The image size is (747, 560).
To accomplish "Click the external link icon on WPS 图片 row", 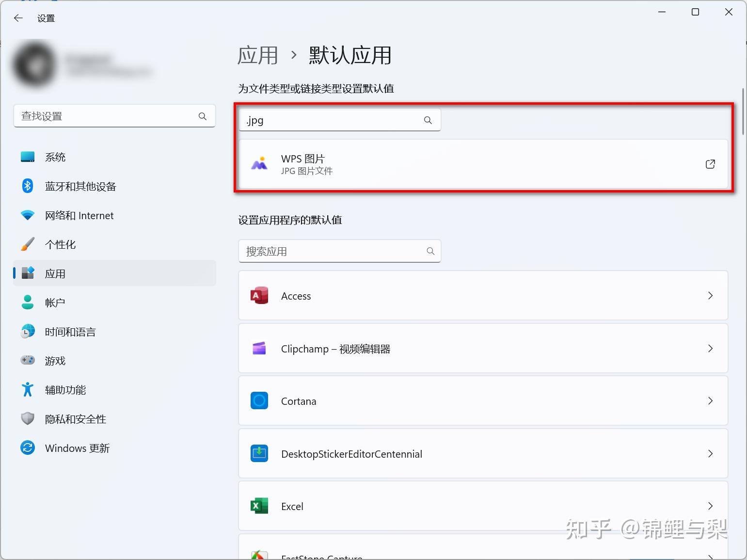I will [710, 164].
